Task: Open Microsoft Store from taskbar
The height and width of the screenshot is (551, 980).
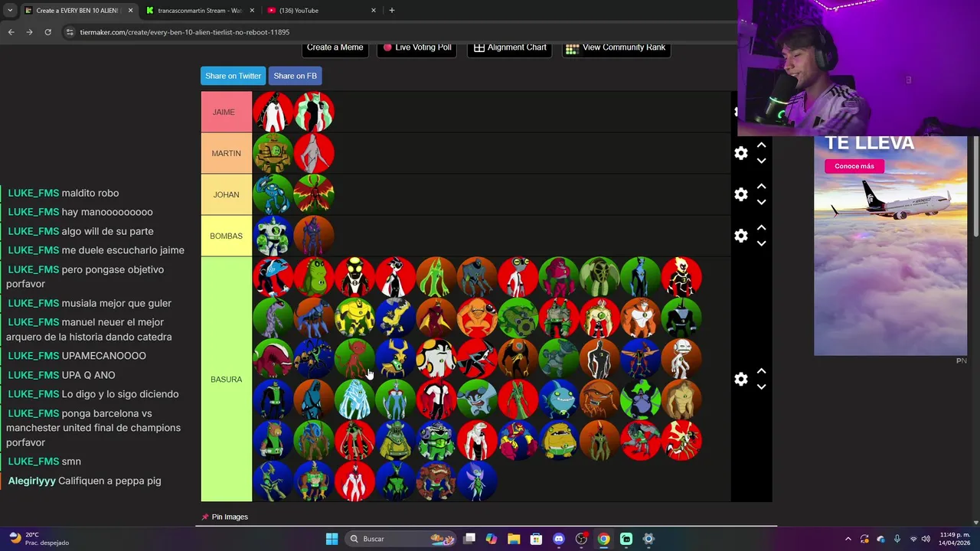Action: (x=536, y=539)
